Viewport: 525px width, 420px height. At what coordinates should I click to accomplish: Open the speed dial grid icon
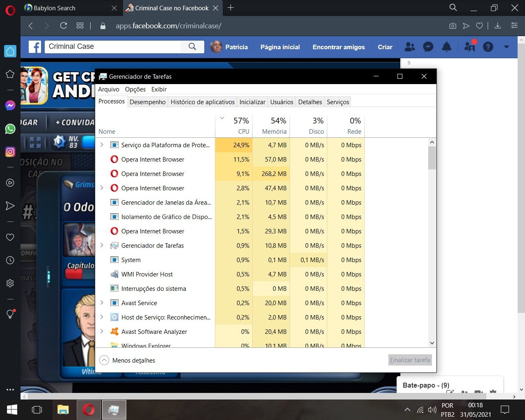coord(80,26)
